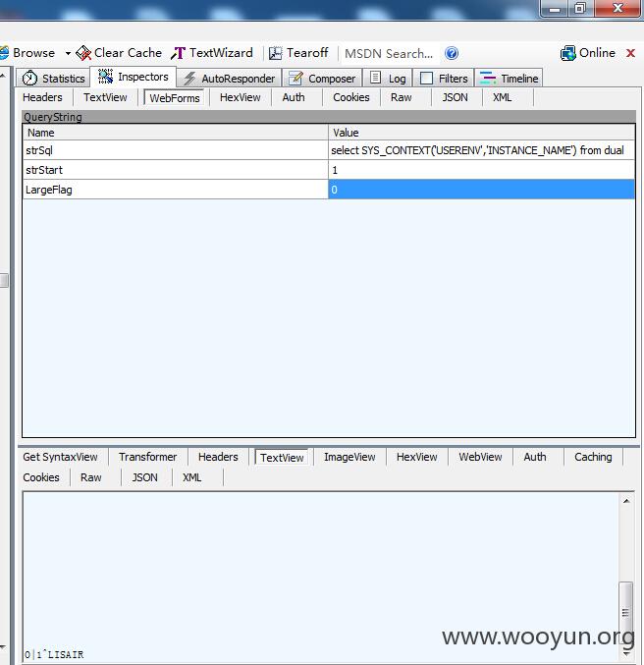Open response Raw tab
This screenshot has height=665, width=644.
pos(90,477)
